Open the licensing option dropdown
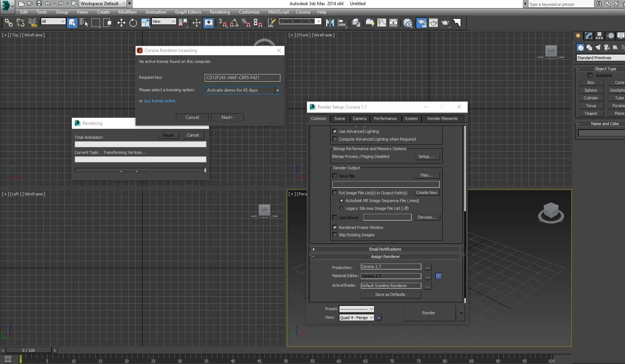Screen dimensions: 625x364 coord(277,90)
